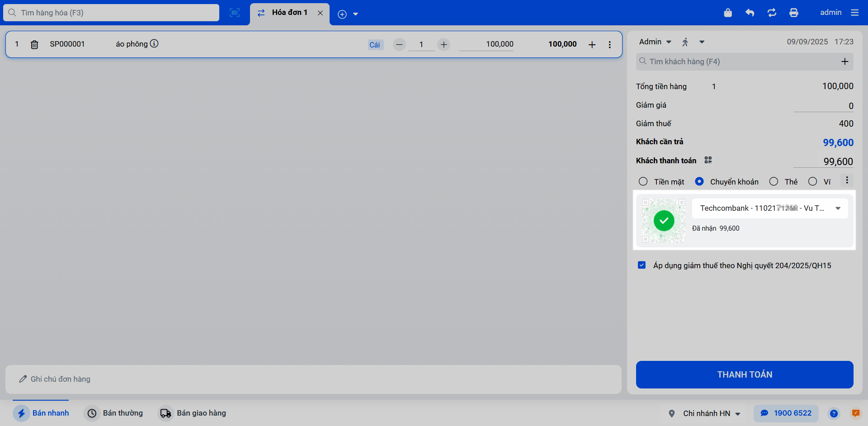Expand dropdown next to walking person icon
Viewport: 868px width, 426px height.
pos(702,42)
